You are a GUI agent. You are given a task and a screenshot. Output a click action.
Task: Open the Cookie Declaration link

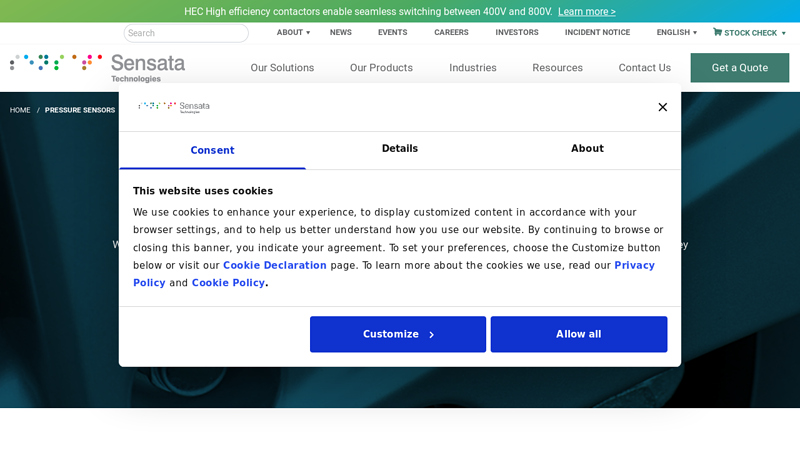point(274,266)
